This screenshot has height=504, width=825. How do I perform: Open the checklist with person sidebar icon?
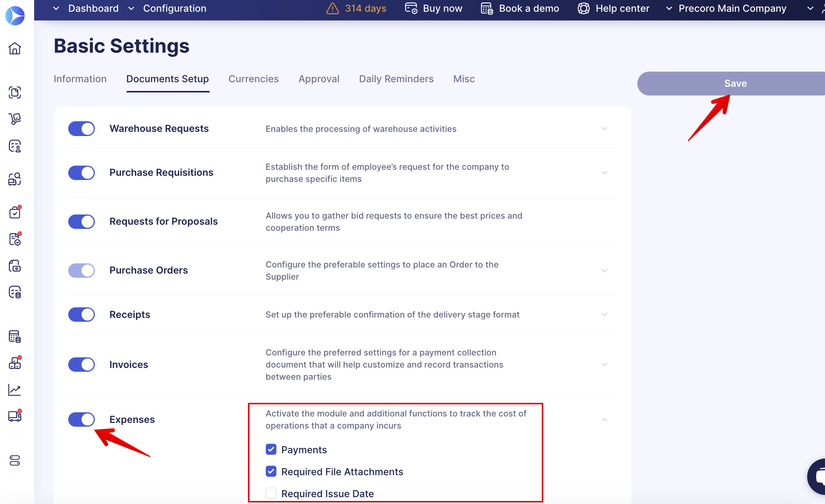click(x=15, y=146)
